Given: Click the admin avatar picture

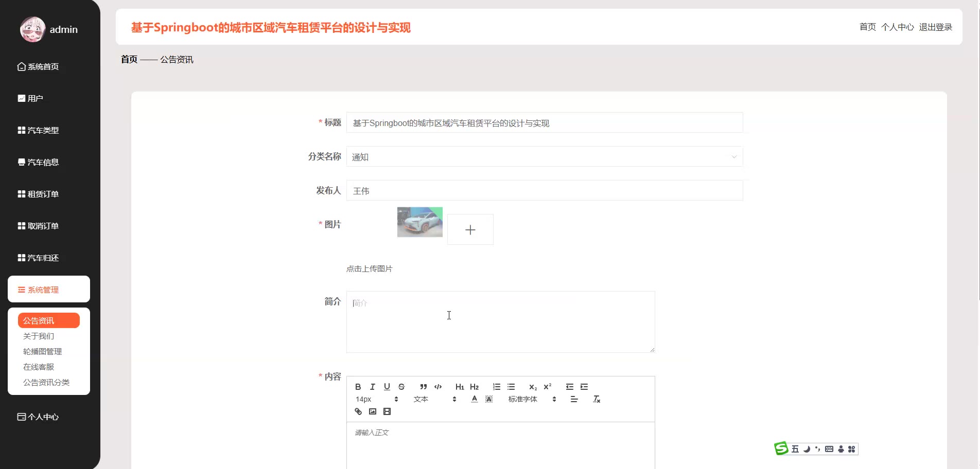Looking at the screenshot, I should (x=32, y=29).
